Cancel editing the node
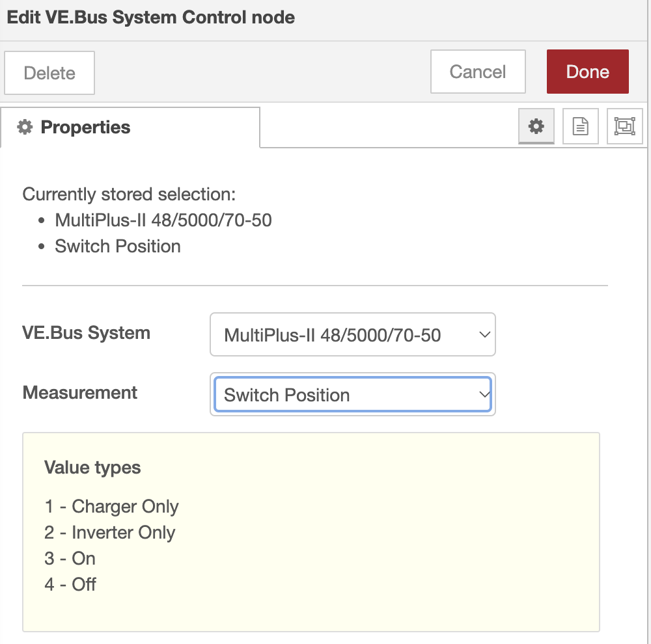This screenshot has width=651, height=644. (x=478, y=72)
